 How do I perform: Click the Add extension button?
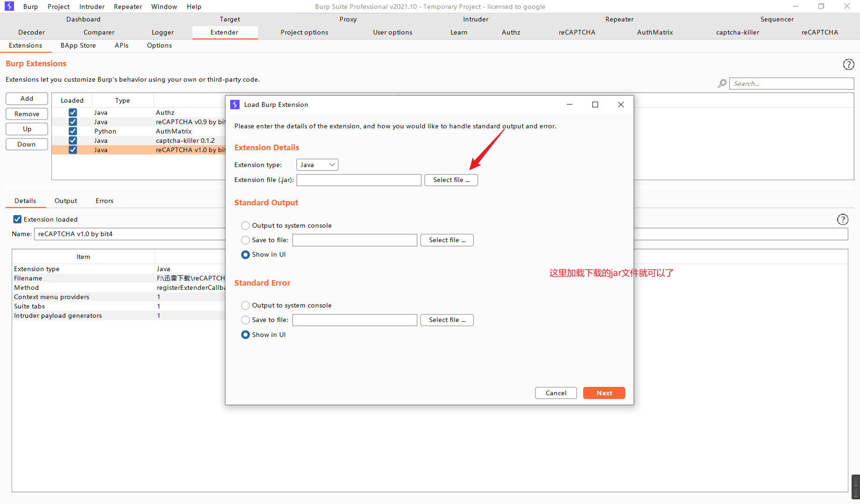pos(27,98)
